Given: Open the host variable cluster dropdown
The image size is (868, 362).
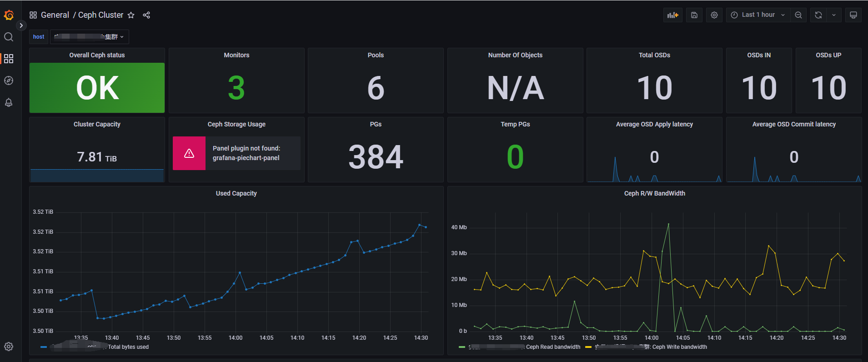Looking at the screenshot, I should pyautogui.click(x=89, y=37).
